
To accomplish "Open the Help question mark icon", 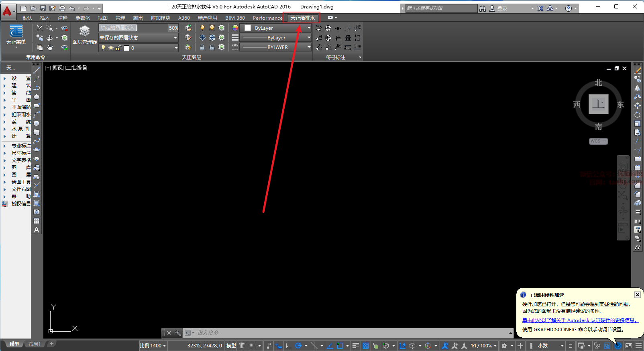I will tap(569, 8).
